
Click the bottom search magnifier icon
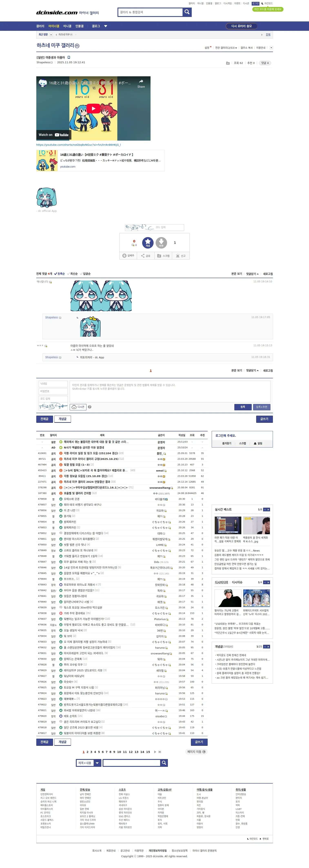[x=164, y=763]
